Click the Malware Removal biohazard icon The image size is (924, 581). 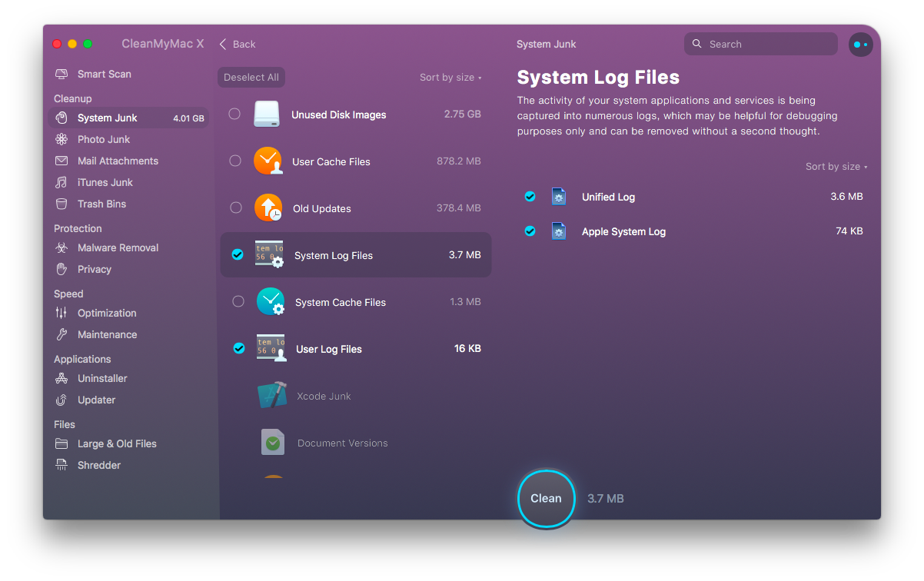61,248
